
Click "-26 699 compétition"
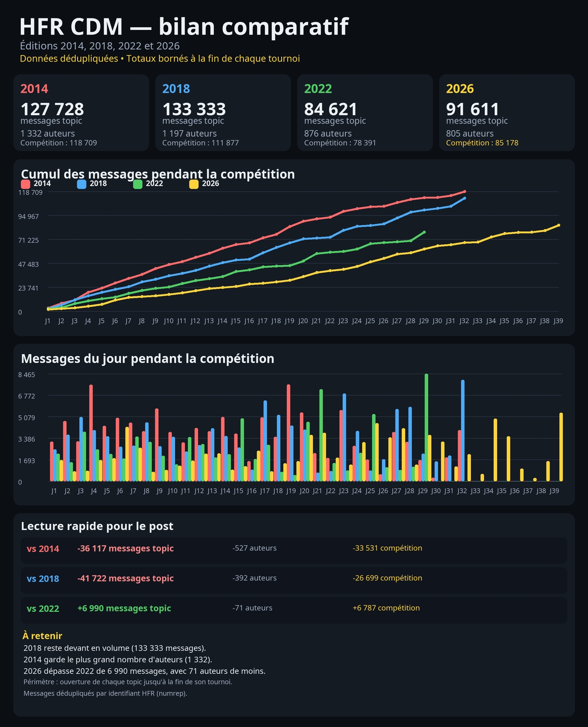(x=387, y=578)
